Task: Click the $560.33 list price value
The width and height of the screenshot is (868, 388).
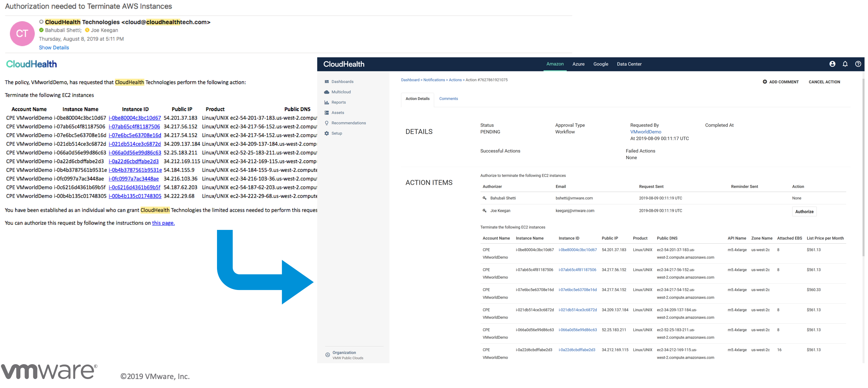Action: coord(813,290)
